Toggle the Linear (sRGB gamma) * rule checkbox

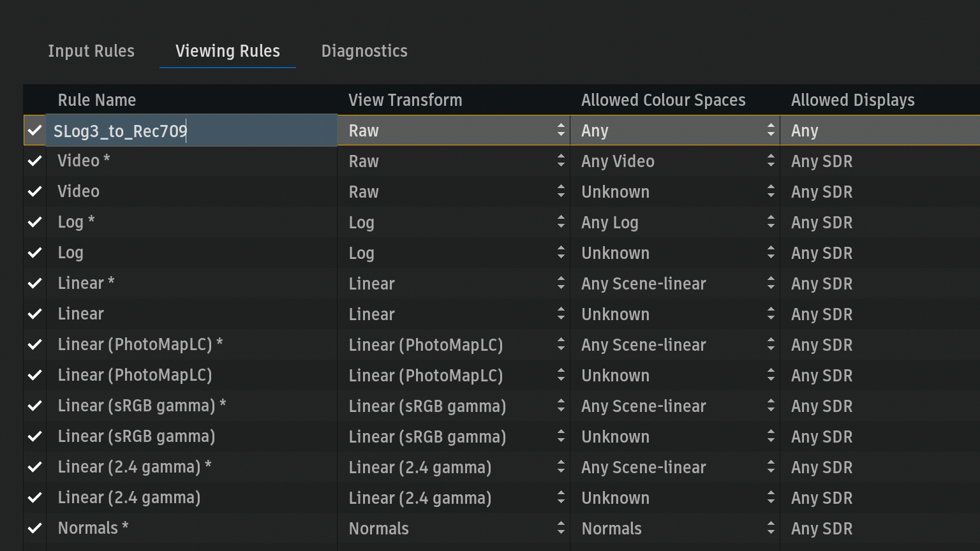[35, 406]
